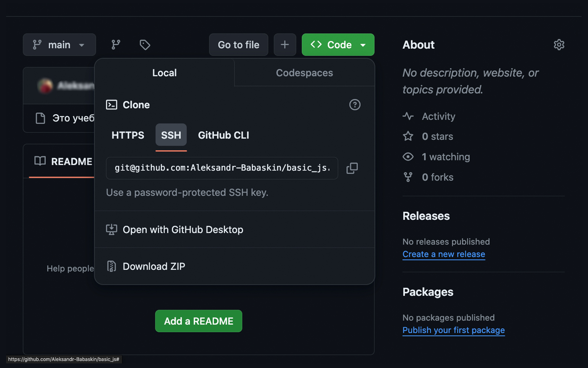
Task: Click the git branch icon inside main button
Action: click(x=37, y=45)
